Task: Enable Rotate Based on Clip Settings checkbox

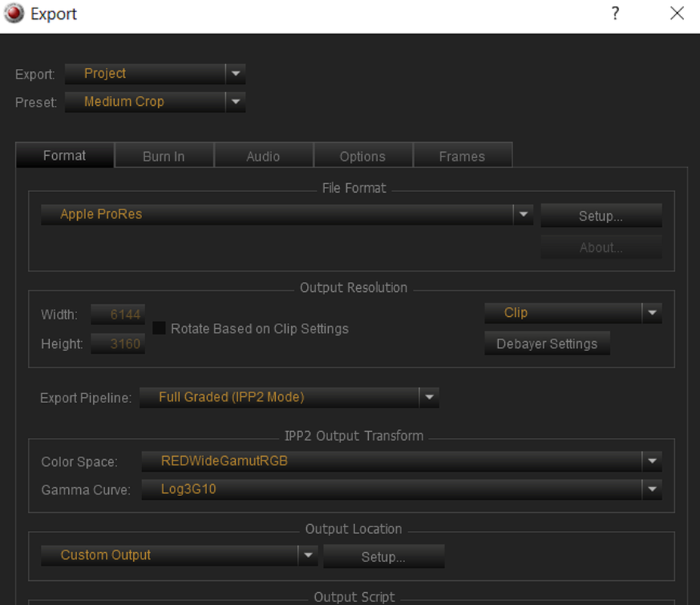Action: (x=160, y=328)
